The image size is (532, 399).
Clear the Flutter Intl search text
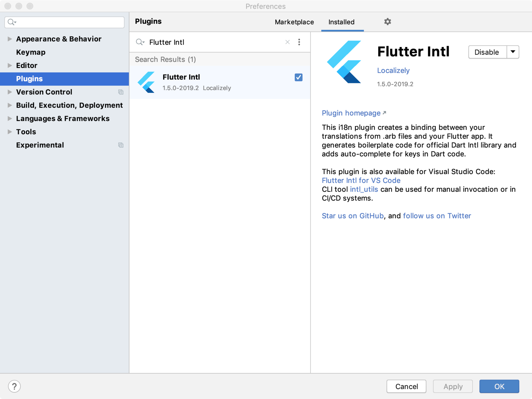[287, 42]
